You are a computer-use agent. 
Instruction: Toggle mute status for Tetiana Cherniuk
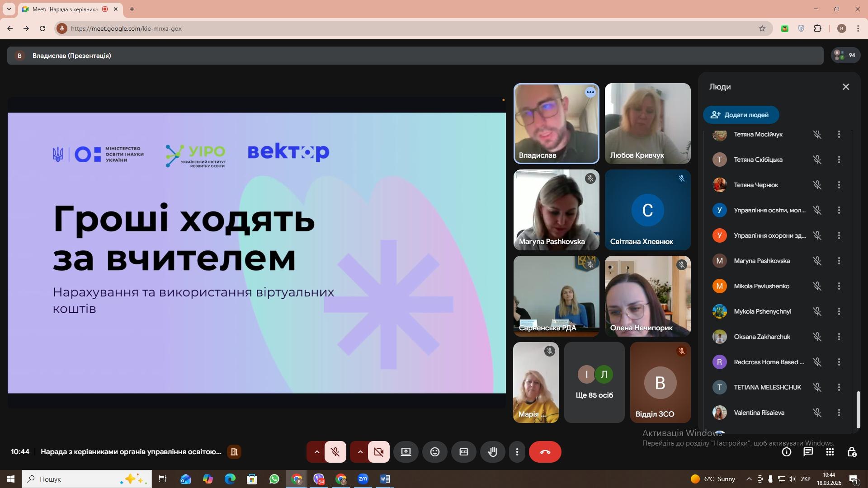coord(817,185)
